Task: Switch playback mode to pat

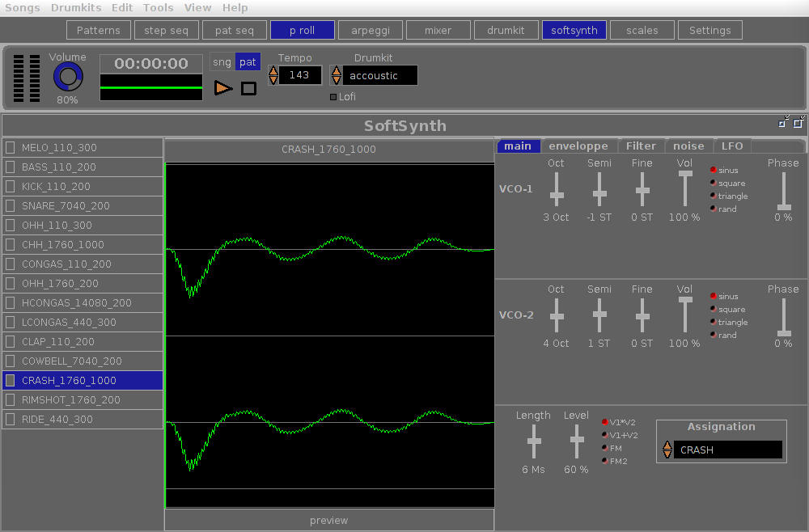Action: pos(248,62)
